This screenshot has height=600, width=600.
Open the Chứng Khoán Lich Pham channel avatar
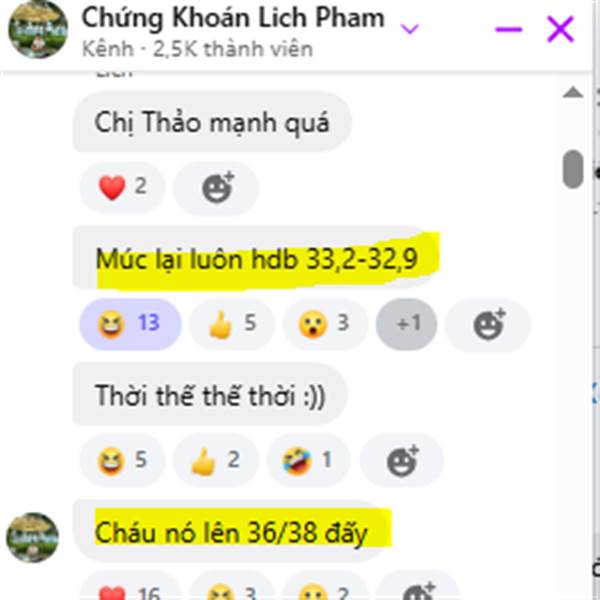point(38,29)
